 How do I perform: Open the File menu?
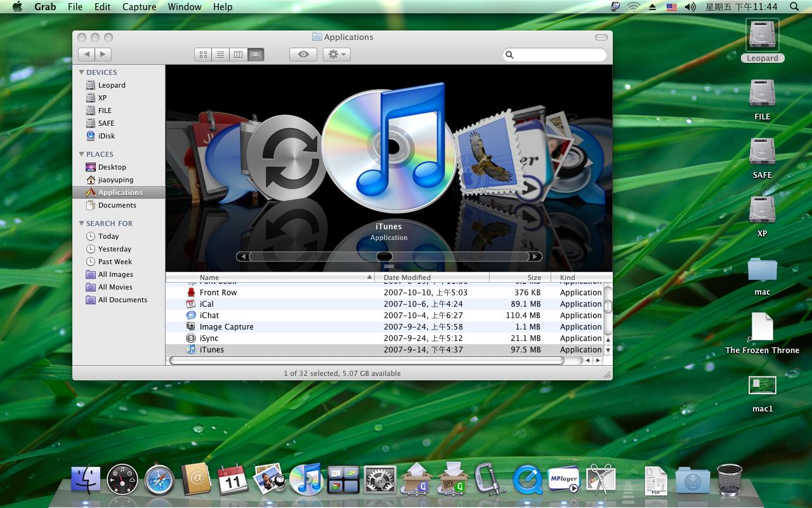pos(75,7)
